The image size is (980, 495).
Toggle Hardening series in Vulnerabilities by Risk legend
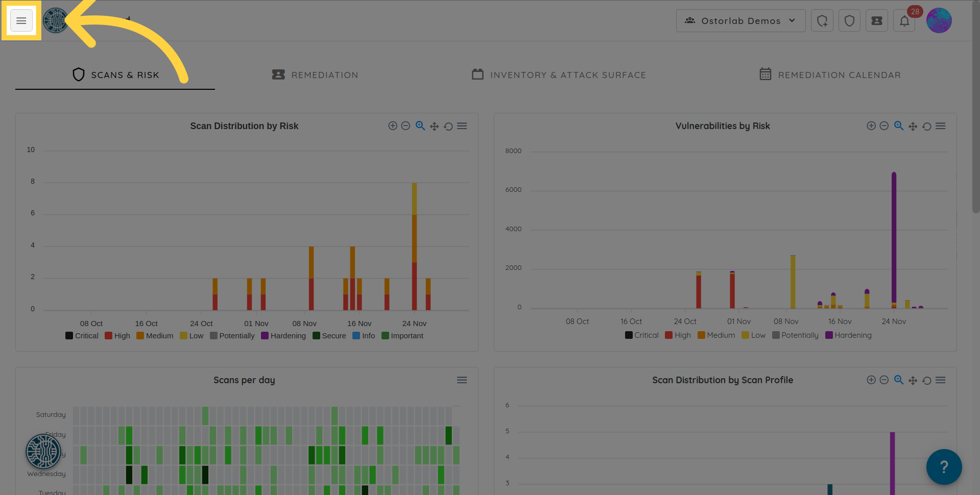coord(848,335)
